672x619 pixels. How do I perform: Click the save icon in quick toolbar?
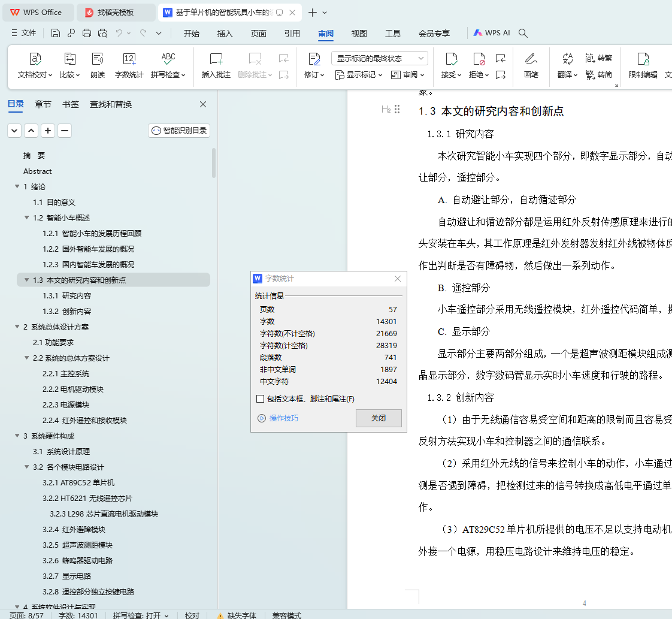coord(55,33)
